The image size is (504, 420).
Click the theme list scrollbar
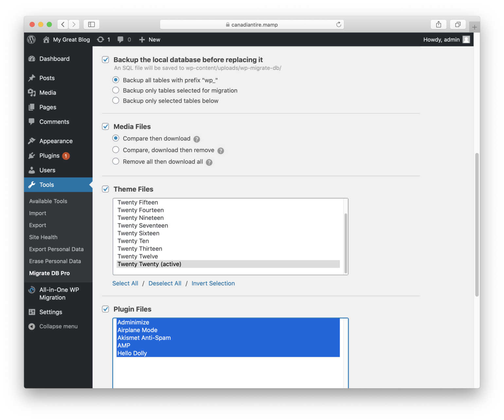(346, 244)
